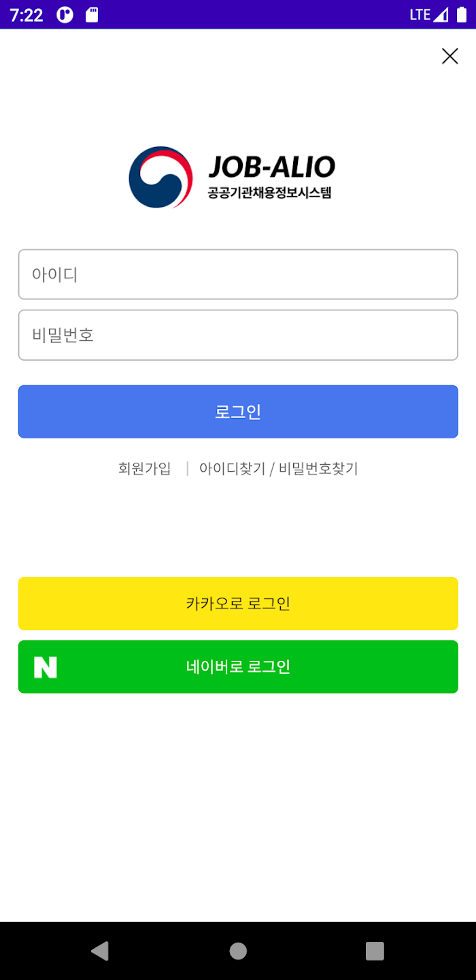This screenshot has height=980, width=476.
Task: Click the JOB-ALIO Taegeuk logo
Action: click(x=160, y=177)
